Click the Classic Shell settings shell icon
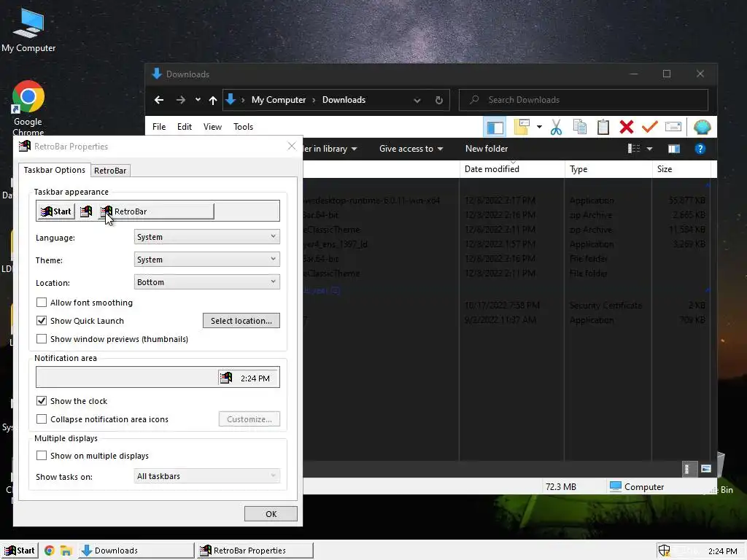This screenshot has height=560, width=747. coord(703,127)
